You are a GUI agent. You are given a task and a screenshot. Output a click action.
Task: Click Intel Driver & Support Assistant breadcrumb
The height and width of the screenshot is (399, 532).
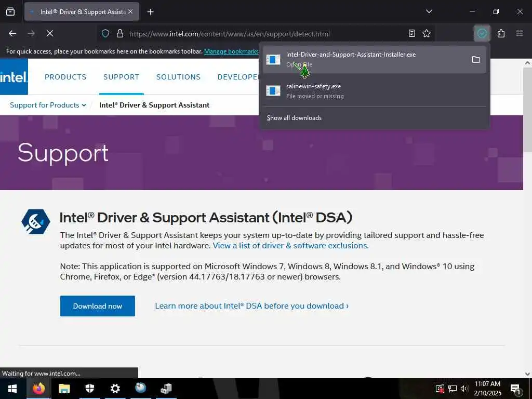[154, 105]
